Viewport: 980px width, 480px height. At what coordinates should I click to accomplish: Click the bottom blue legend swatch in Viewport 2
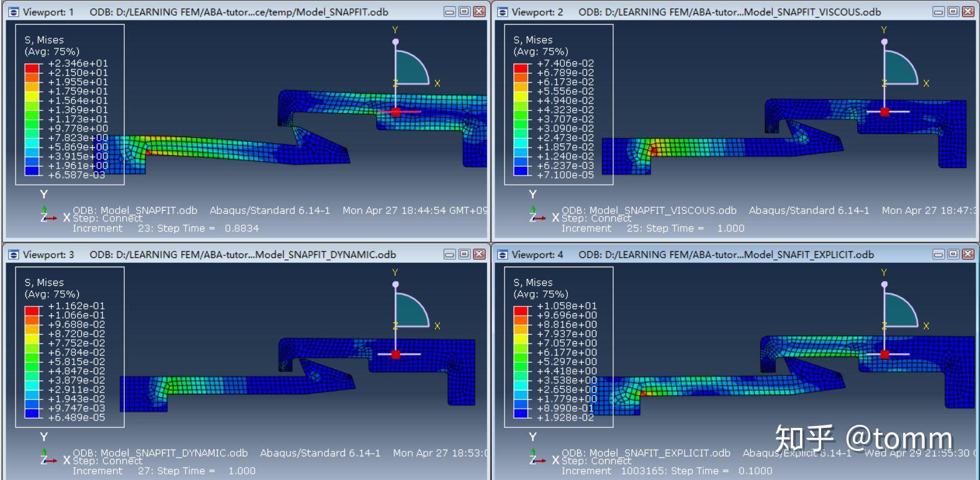(521, 171)
